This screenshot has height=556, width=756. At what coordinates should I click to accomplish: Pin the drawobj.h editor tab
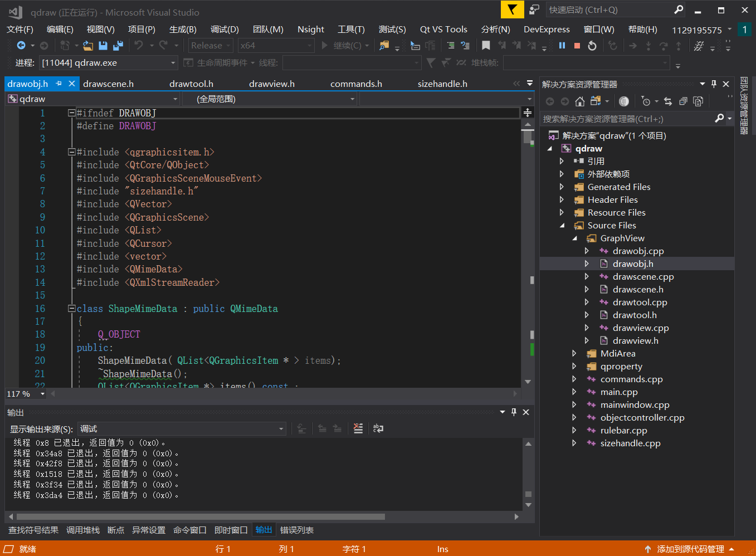click(59, 84)
